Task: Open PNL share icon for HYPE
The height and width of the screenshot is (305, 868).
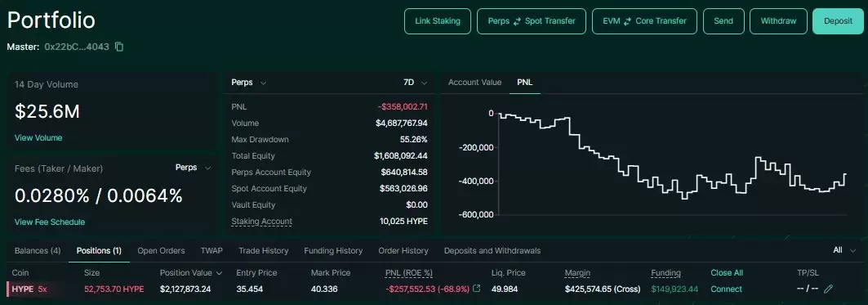Action: tap(477, 289)
